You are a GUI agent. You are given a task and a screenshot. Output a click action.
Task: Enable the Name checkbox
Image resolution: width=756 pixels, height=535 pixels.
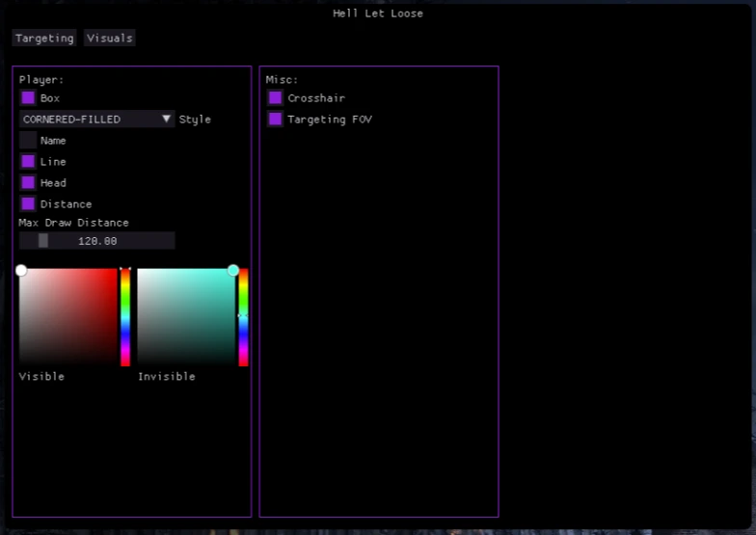point(28,141)
